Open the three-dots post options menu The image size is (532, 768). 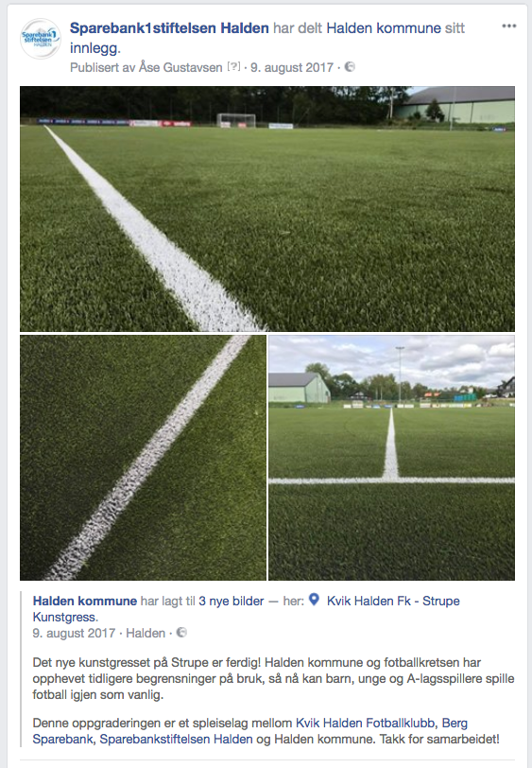(x=509, y=26)
